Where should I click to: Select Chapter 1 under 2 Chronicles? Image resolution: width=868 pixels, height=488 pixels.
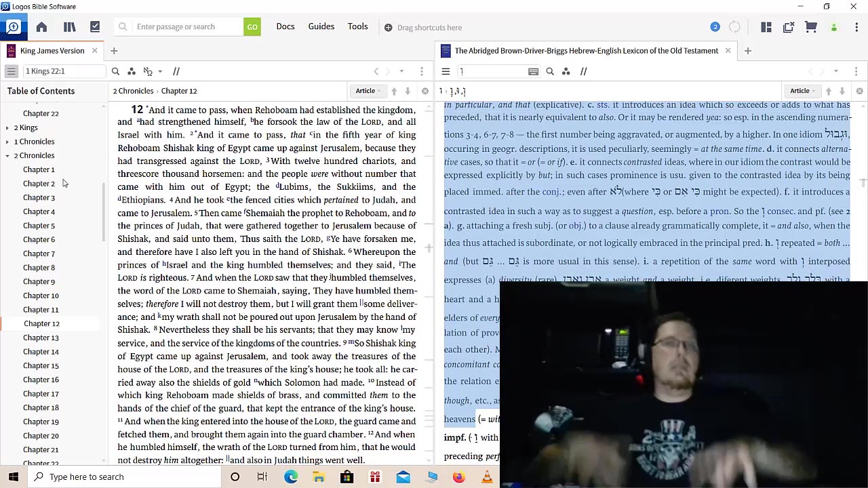pos(39,169)
